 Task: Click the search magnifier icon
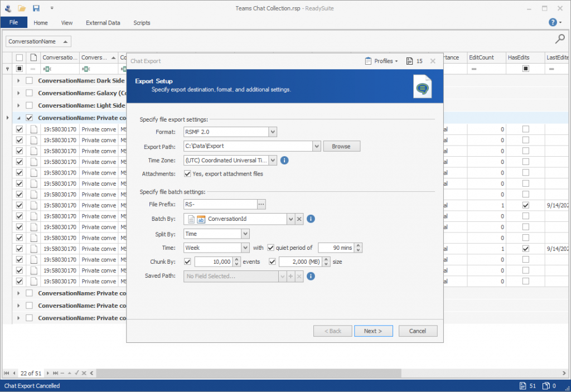pyautogui.click(x=560, y=38)
